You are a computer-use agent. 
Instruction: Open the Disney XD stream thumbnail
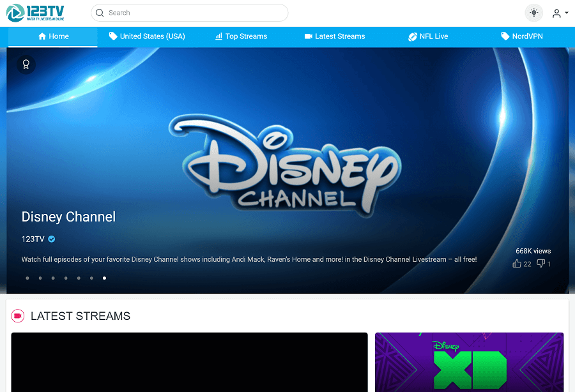469,362
